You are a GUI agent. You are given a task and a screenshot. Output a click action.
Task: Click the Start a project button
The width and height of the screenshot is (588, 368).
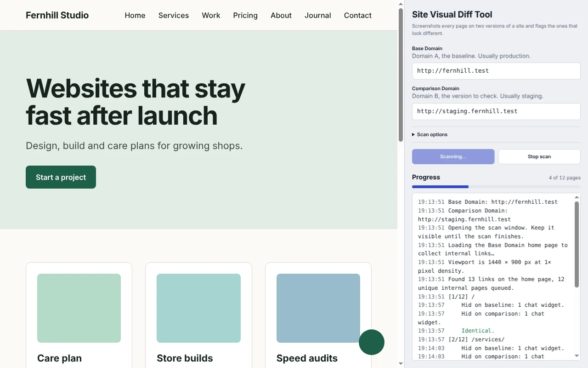click(x=61, y=177)
